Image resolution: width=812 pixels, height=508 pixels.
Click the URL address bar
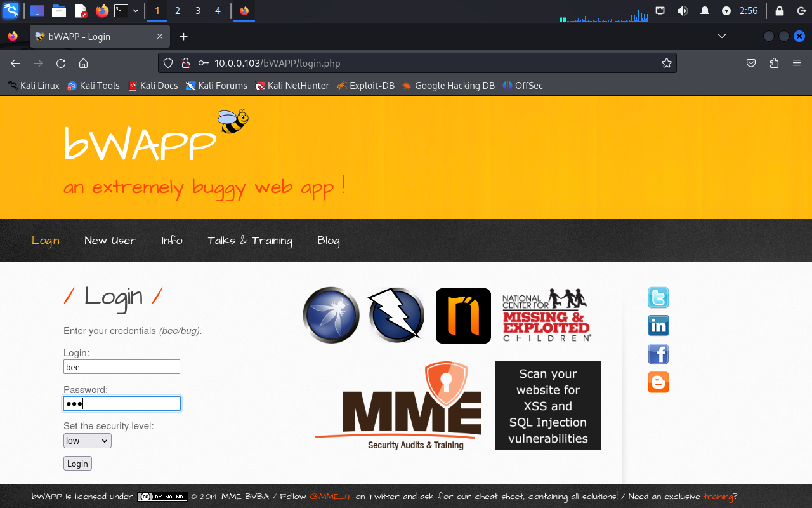[x=417, y=63]
